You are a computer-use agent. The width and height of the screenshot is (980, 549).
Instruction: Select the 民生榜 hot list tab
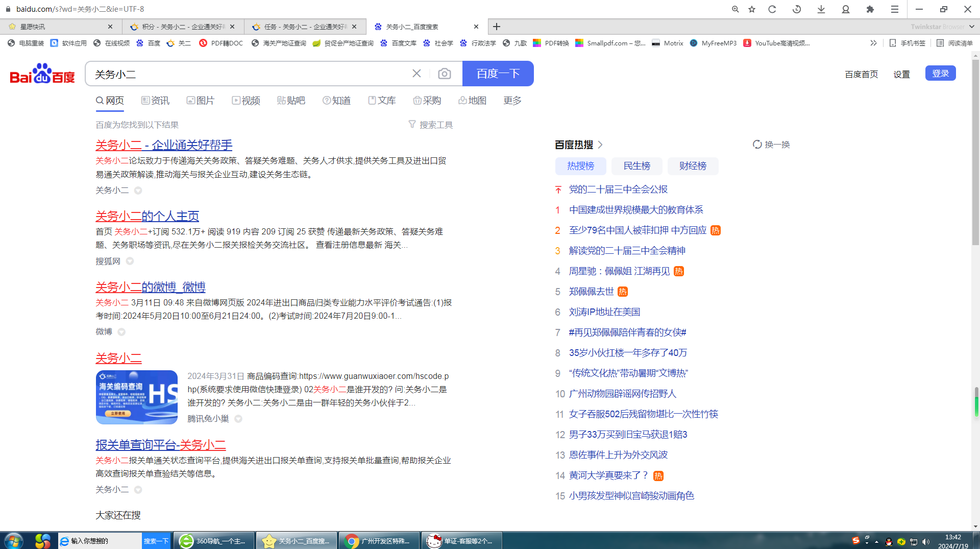click(636, 166)
